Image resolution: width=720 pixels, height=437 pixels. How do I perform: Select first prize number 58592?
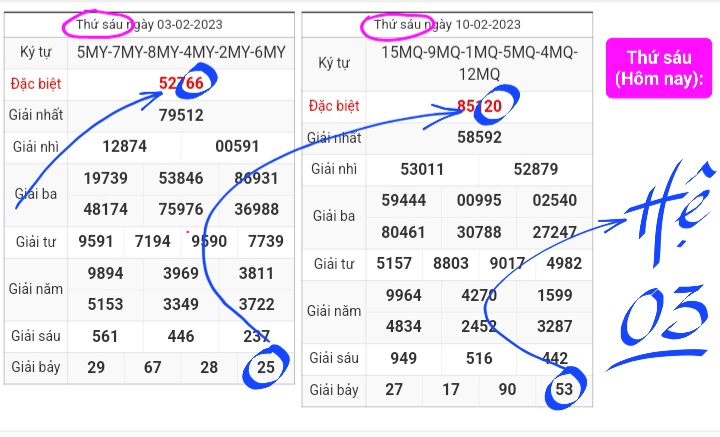point(479,137)
